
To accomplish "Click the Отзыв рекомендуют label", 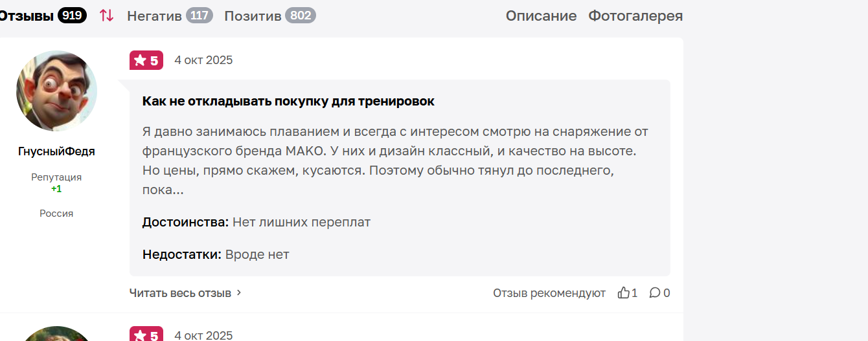I will 549,293.
